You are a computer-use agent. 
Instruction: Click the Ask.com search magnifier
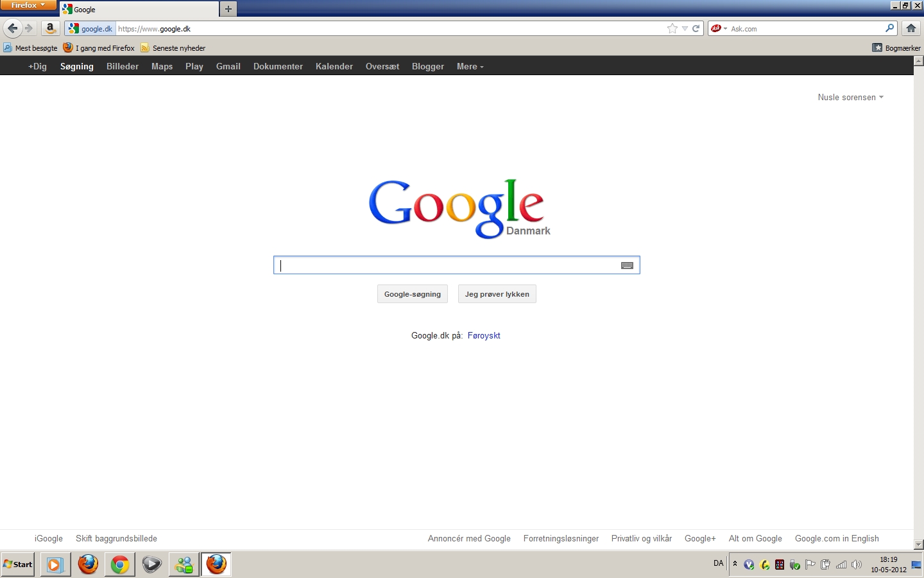click(889, 28)
